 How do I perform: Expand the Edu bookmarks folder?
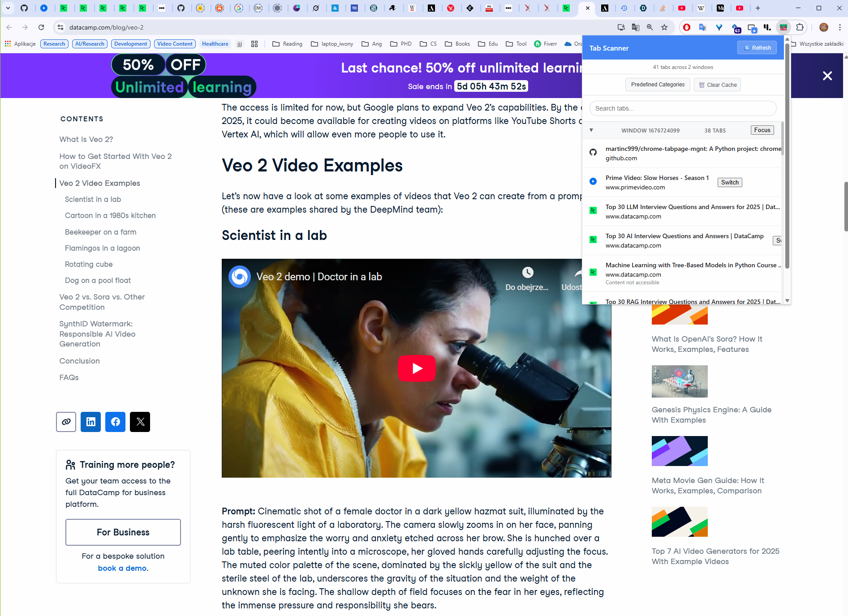tap(488, 44)
